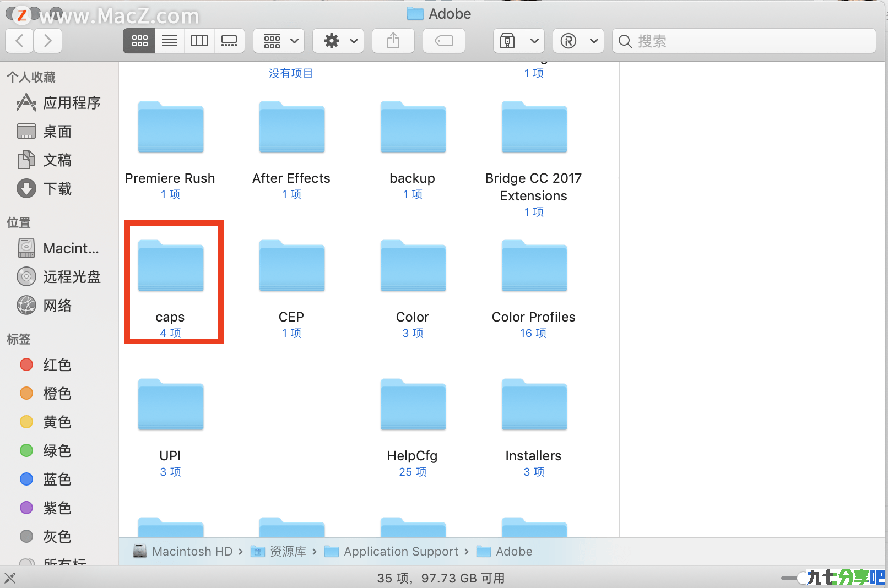The height and width of the screenshot is (588, 888).
Task: Select the 灰色 tag
Action: point(46,537)
